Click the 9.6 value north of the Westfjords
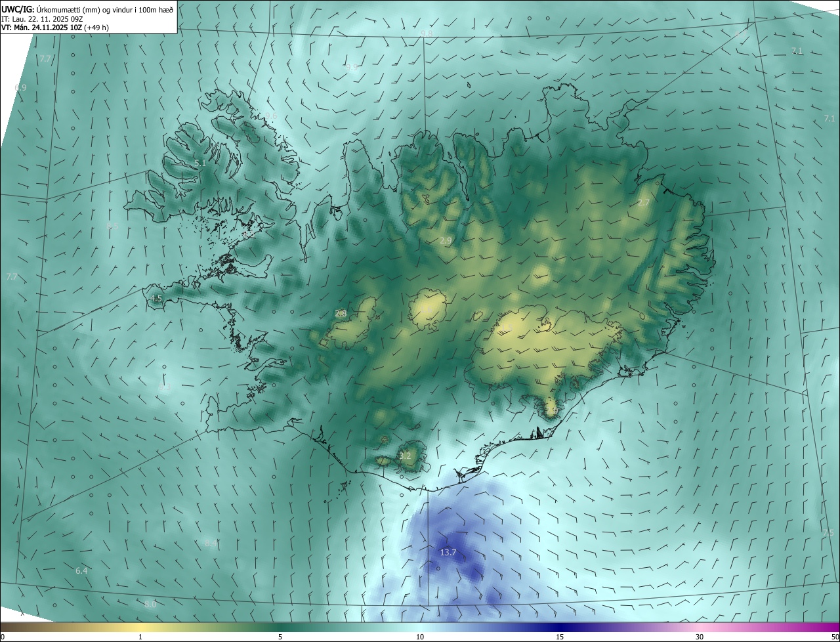The image size is (840, 642). (x=271, y=116)
